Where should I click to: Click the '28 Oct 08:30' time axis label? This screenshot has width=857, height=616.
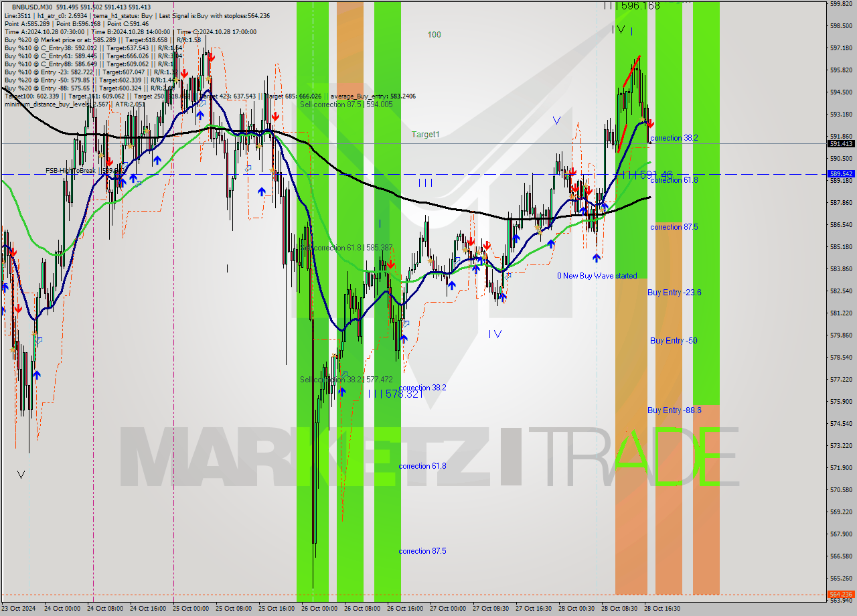(x=619, y=609)
